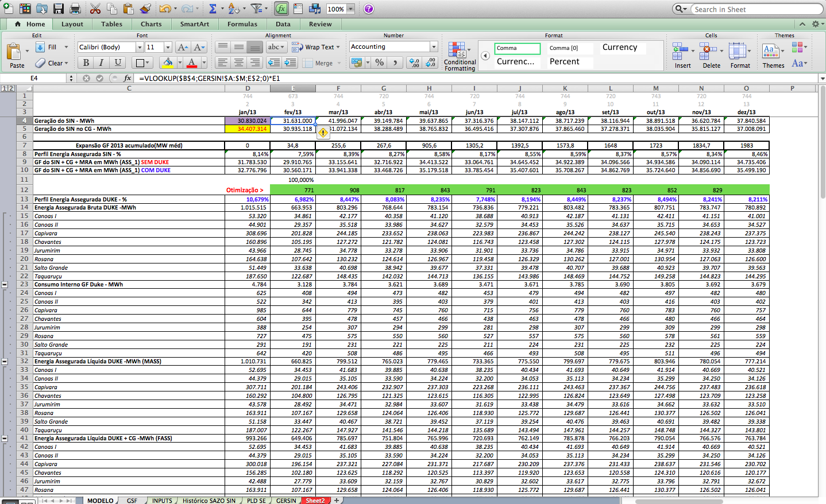Align cell text to the top
Screen dimensions: 826x504
223,47
